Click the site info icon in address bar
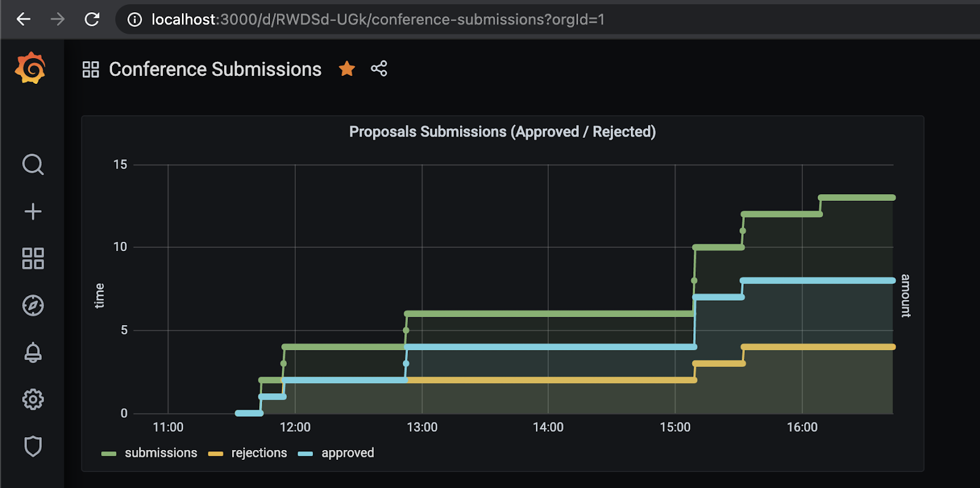The image size is (980, 488). [135, 20]
